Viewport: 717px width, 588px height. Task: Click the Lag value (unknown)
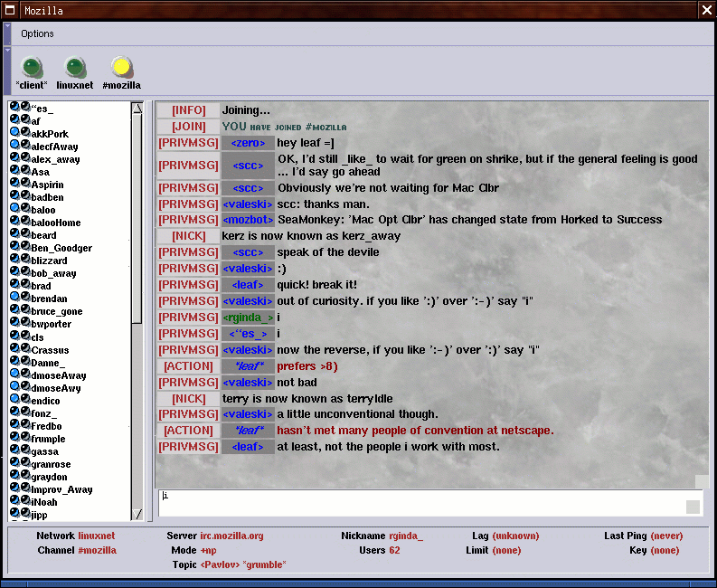pyautogui.click(x=515, y=536)
